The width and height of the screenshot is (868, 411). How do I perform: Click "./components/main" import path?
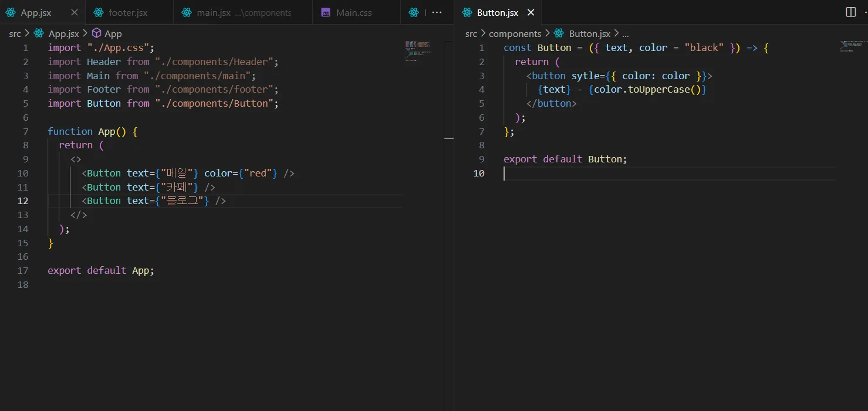point(197,76)
